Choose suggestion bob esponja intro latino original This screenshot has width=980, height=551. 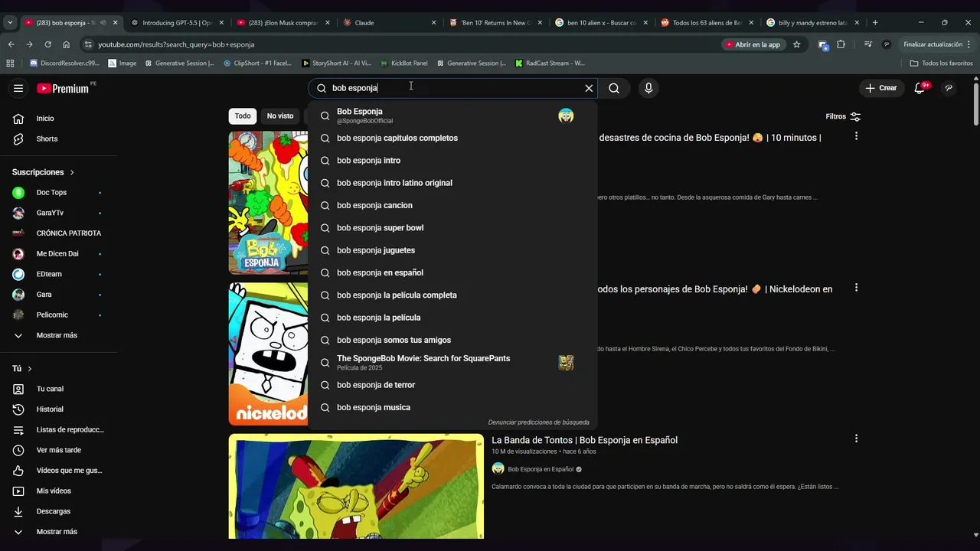tap(452, 183)
